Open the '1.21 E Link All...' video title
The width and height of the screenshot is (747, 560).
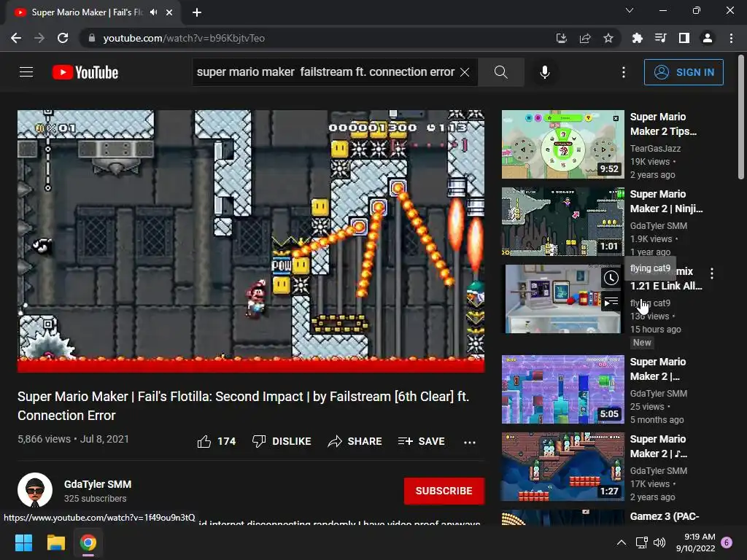(666, 286)
